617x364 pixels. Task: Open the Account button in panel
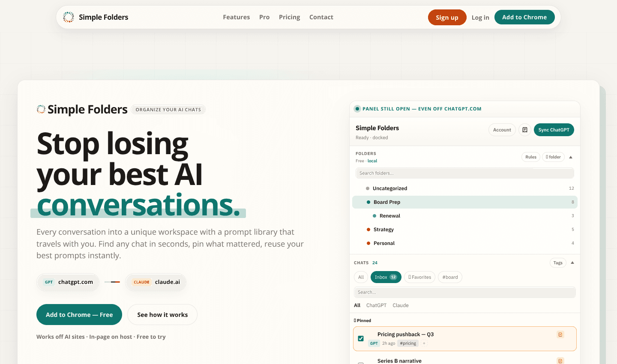(x=502, y=130)
